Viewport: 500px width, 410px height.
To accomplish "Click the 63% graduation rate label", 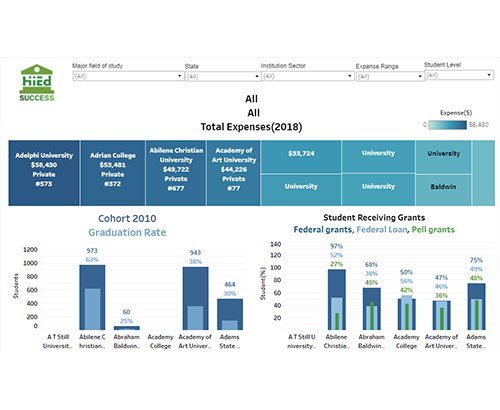I will tap(92, 260).
